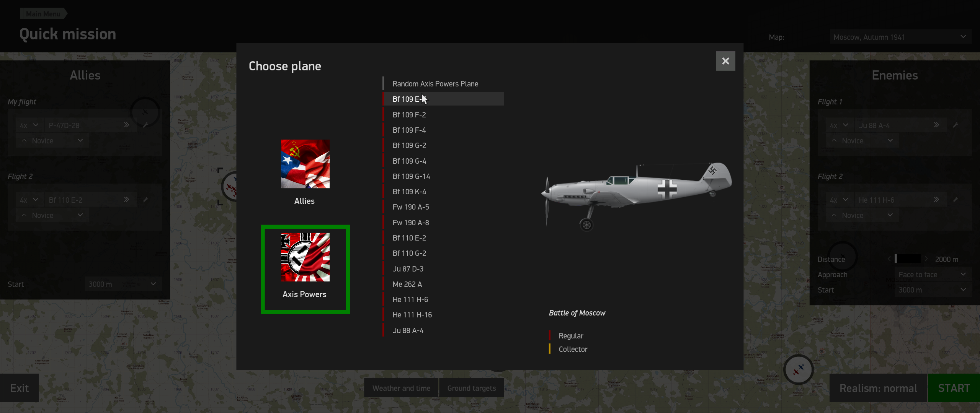Click the Exit button
The width and height of the screenshot is (980, 413).
(x=20, y=388)
